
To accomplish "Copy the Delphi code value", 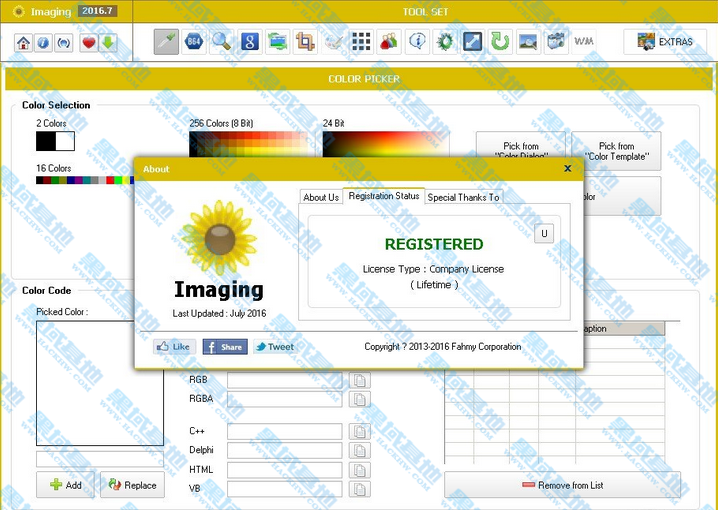I will 359,450.
